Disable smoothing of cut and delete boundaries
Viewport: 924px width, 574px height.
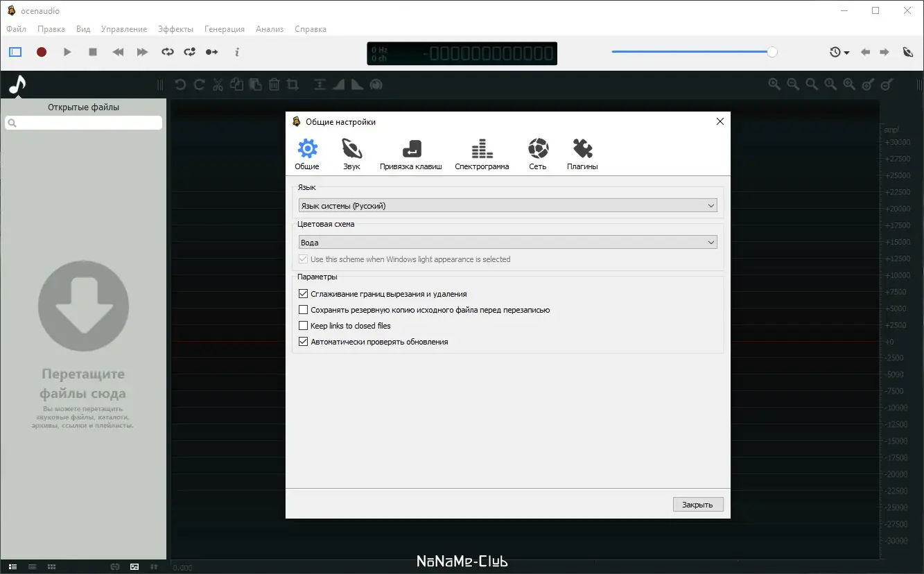click(x=303, y=293)
